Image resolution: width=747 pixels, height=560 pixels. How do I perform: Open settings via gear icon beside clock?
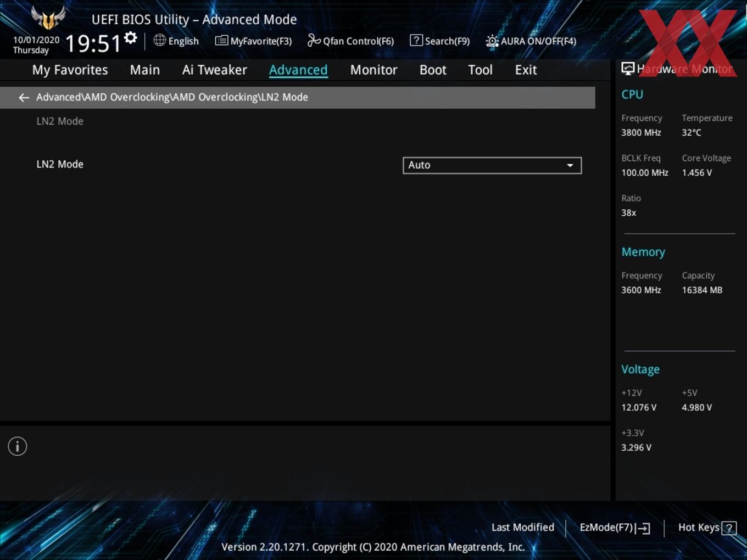pos(131,38)
